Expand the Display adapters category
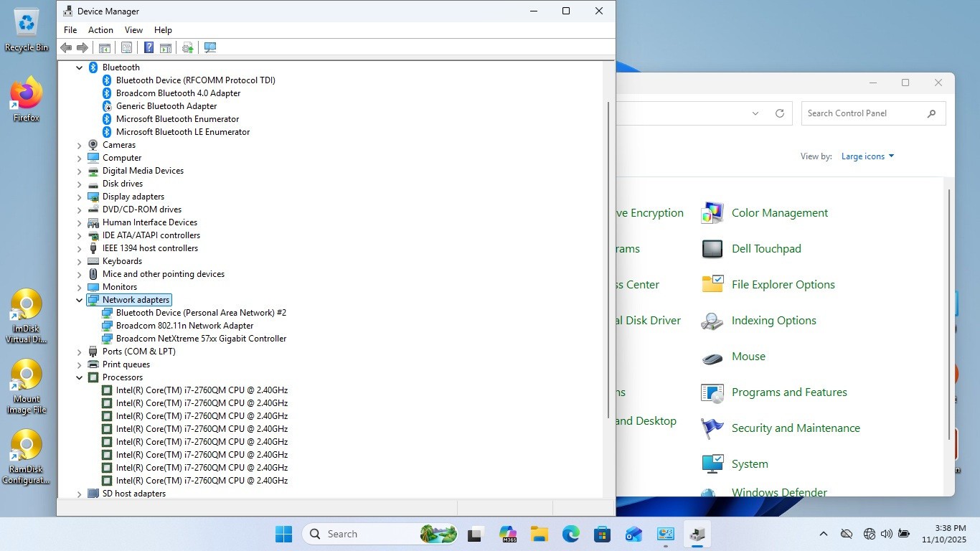The width and height of the screenshot is (980, 551). point(80,197)
